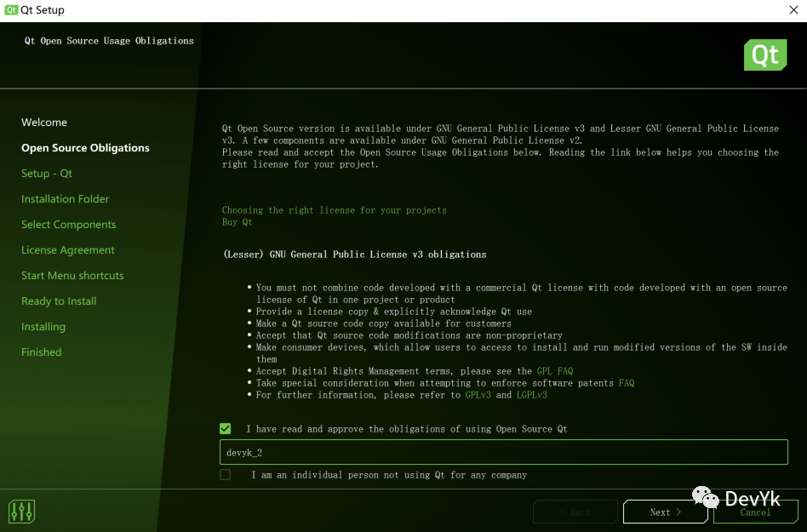This screenshot has width=807, height=532.
Task: Open the LGPLv3 link
Action: tap(531, 395)
